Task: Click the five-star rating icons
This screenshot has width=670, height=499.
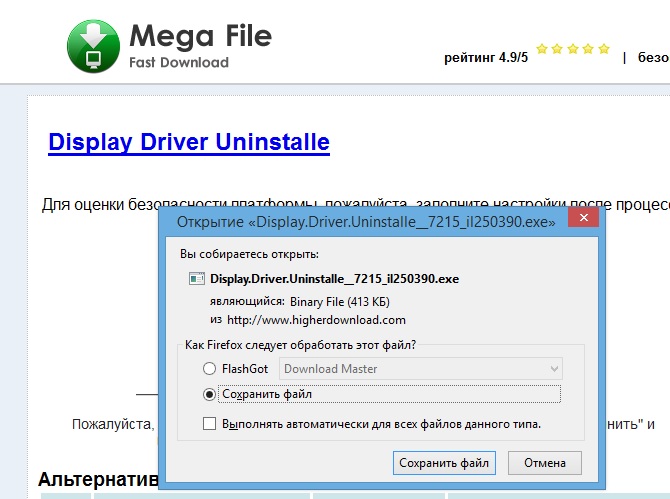Action: click(573, 49)
